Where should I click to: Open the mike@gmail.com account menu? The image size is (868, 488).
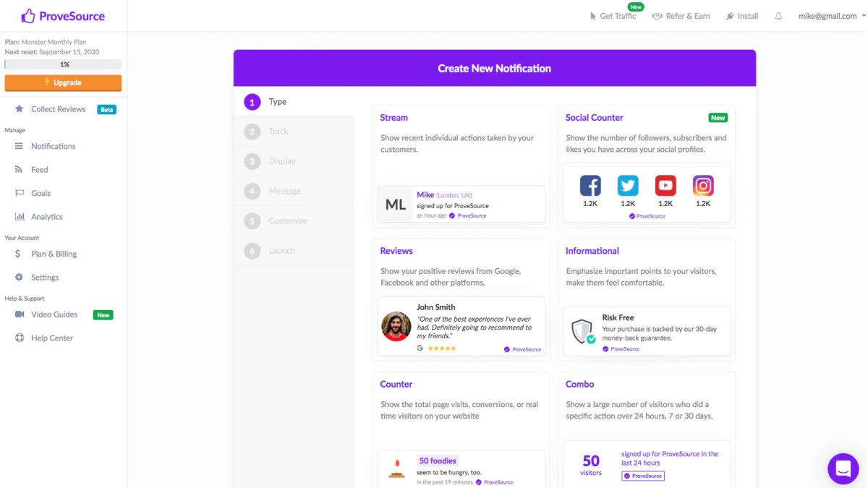coord(829,15)
